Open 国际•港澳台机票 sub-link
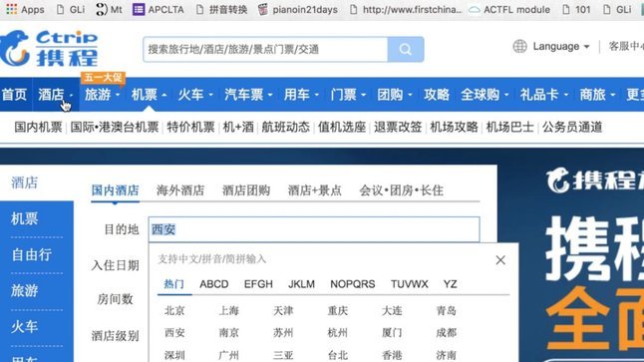Screen dimensions: 644x362 [x=115, y=127]
